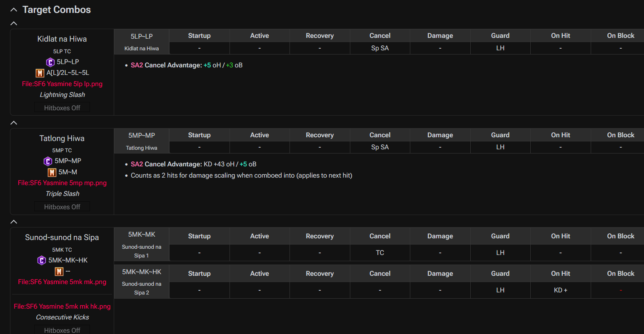Collapse the Sunod-sunod na Sipa move block
Viewport: 644px width, 334px height.
14,222
